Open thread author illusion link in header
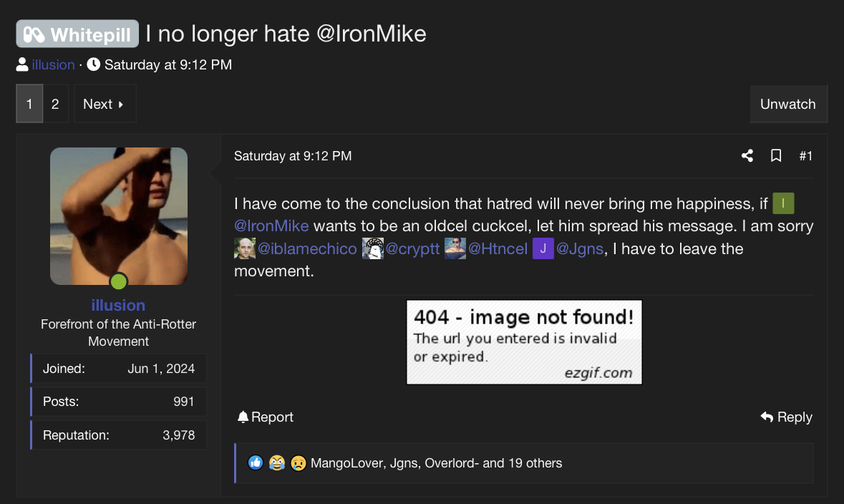The height and width of the screenshot is (504, 844). point(53,64)
